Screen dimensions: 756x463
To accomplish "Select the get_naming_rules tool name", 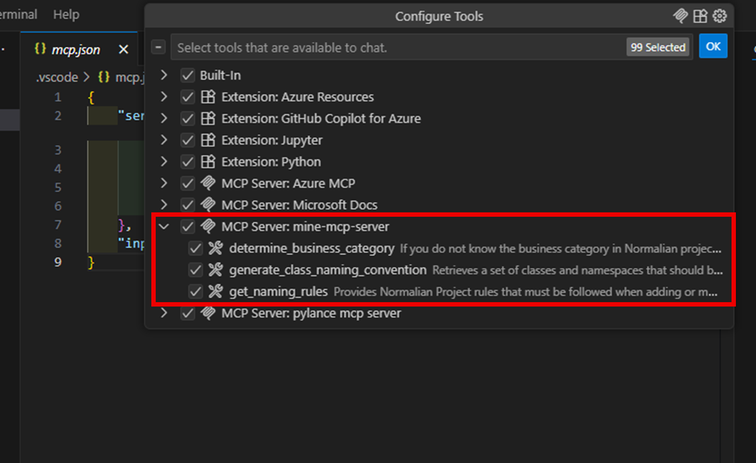I will [278, 292].
